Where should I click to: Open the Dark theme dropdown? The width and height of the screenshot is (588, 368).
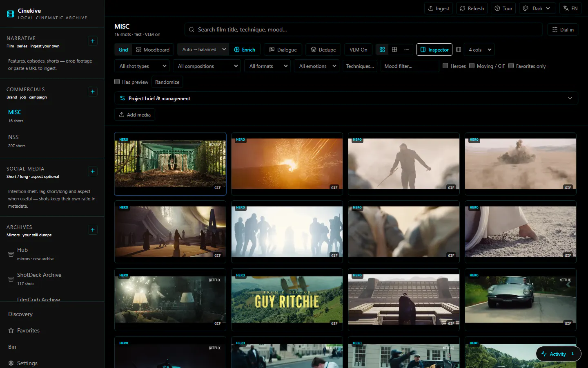click(x=537, y=8)
